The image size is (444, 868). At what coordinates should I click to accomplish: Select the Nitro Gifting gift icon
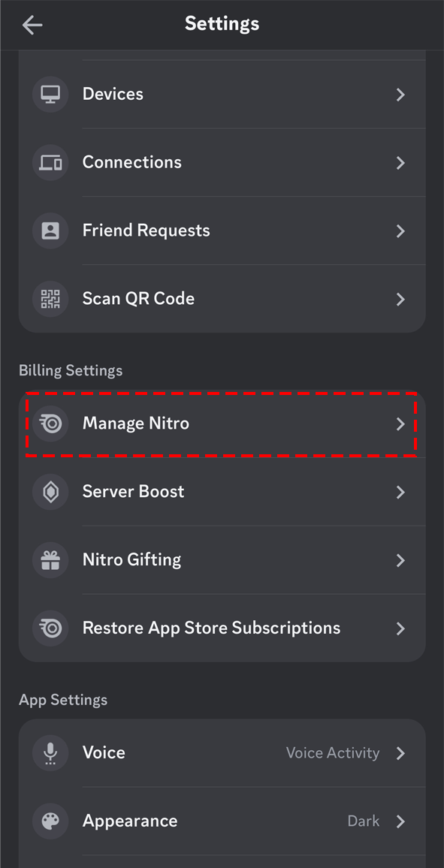50,560
